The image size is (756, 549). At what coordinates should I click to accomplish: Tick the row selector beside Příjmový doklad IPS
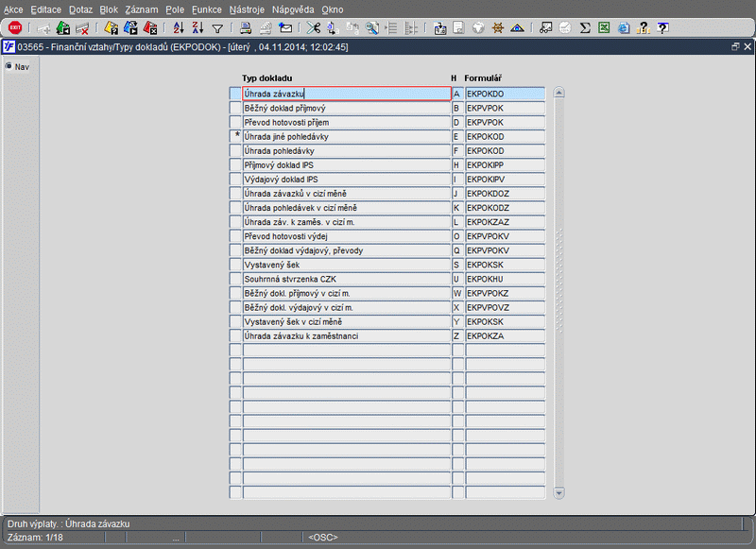(x=235, y=164)
